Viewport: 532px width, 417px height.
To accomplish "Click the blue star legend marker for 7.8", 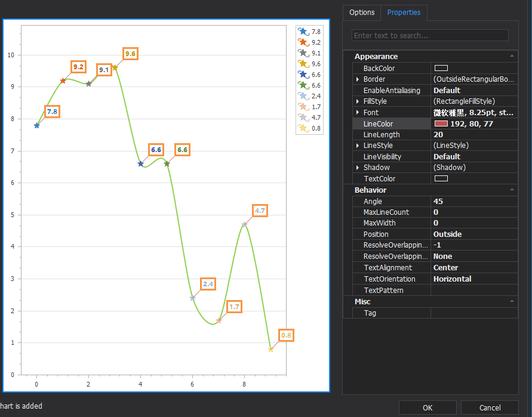I will coord(303,31).
